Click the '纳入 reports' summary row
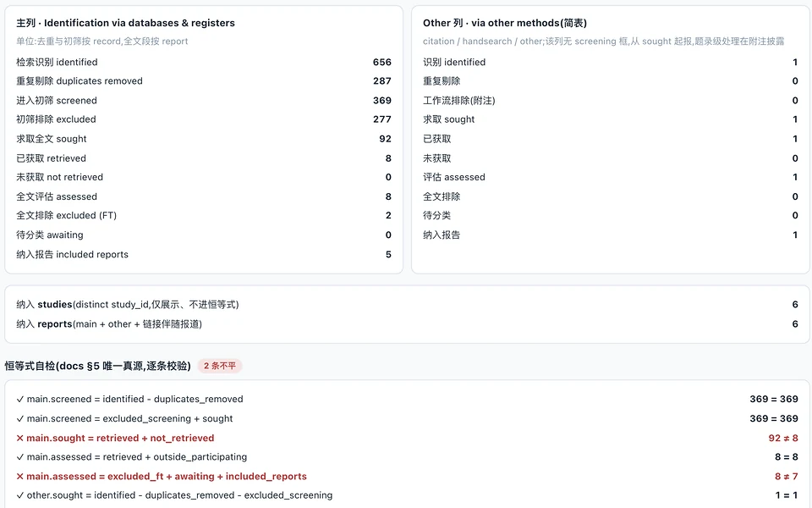 407,324
